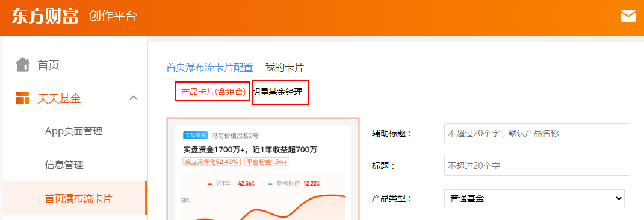
Task: Click the home icon beside 首页
Action: coord(23,64)
